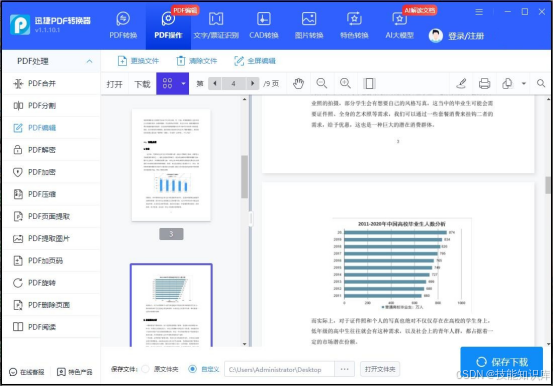Select PDF压缩 in the sidebar
Viewport: 554px width, 386px height.
click(x=52, y=194)
